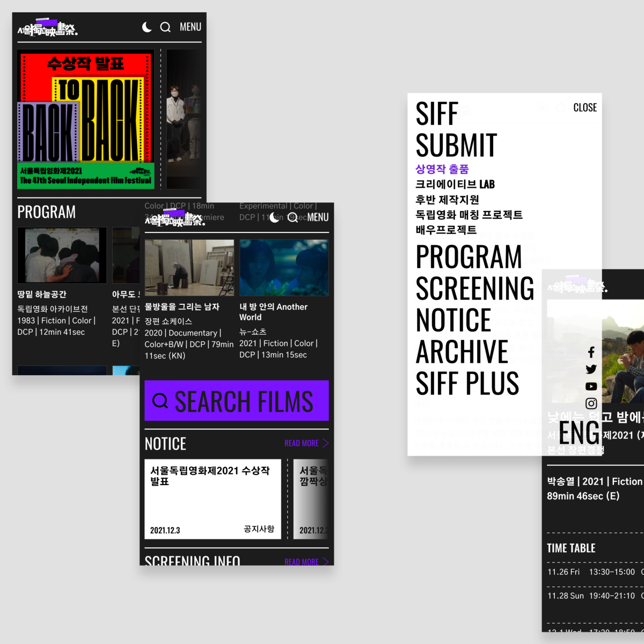This screenshot has height=644, width=644.
Task: Click READ MORE next to SCREENING INFO
Action: click(302, 561)
